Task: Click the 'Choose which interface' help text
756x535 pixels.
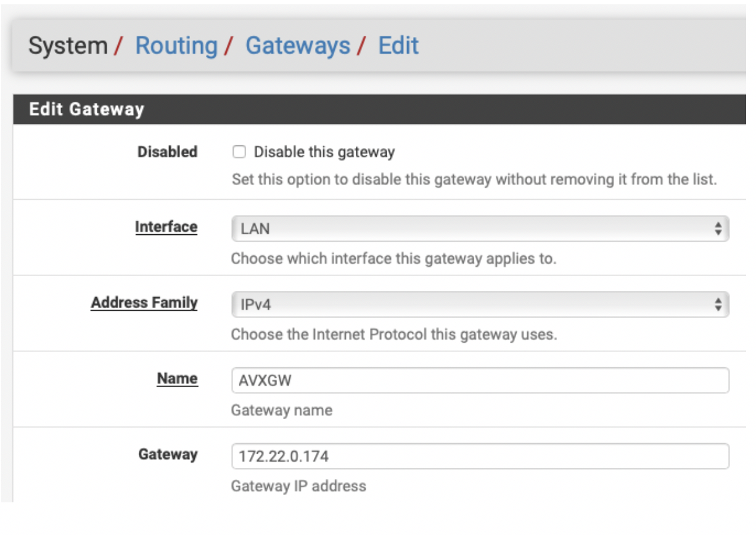Action: (393, 259)
